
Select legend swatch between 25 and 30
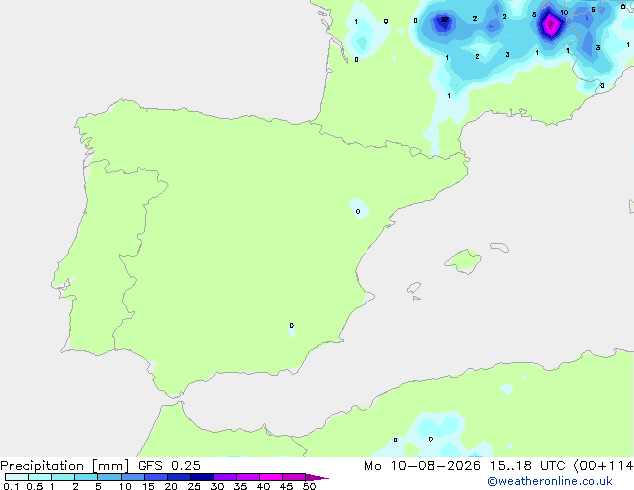[201, 477]
